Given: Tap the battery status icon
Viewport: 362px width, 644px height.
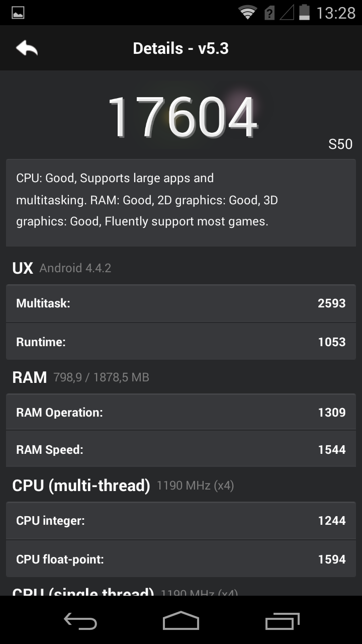Looking at the screenshot, I should (x=304, y=13).
